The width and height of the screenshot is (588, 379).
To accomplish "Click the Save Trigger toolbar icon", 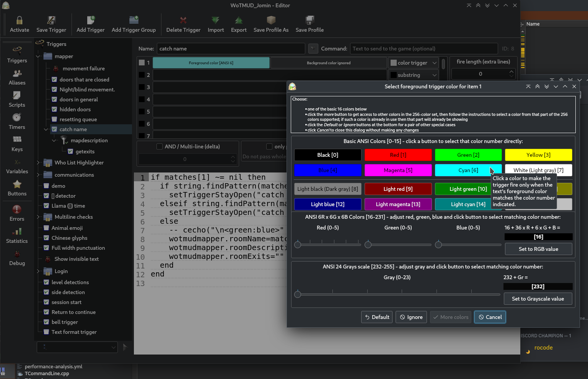I will (51, 20).
